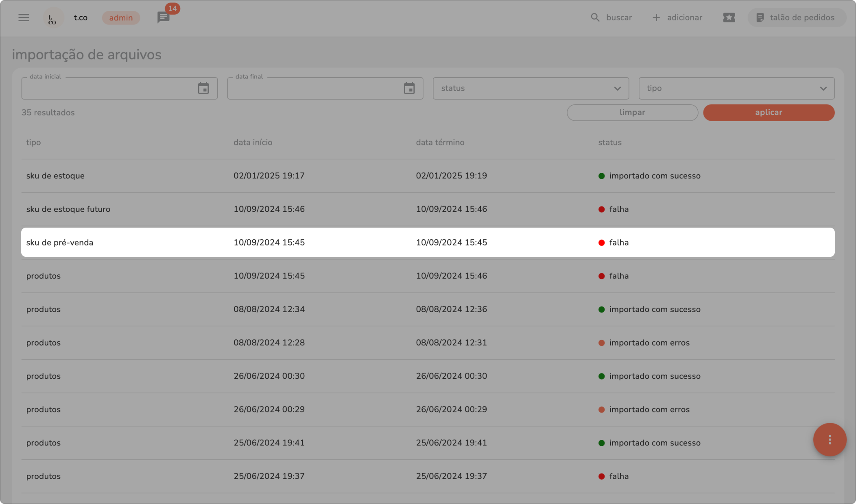Viewport: 856px width, 504px height.
Task: Click the admin role badge
Action: [x=121, y=18]
